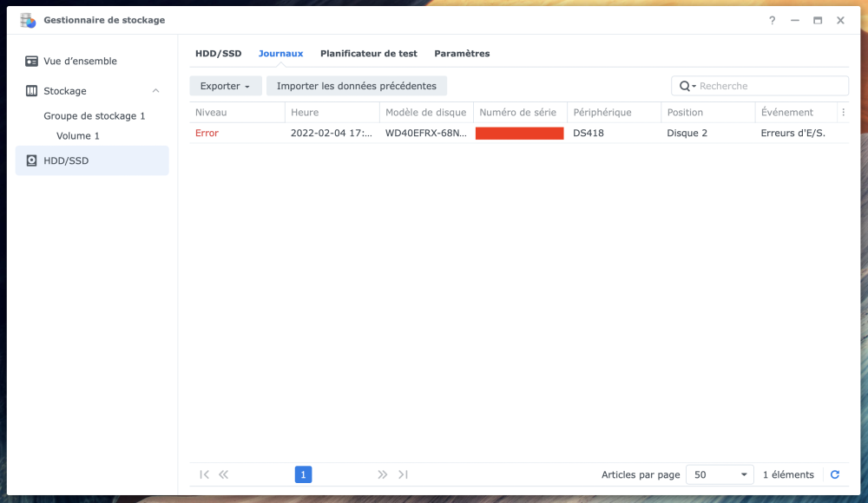Open the Paramètres tab
The width and height of the screenshot is (868, 503).
[x=462, y=54]
